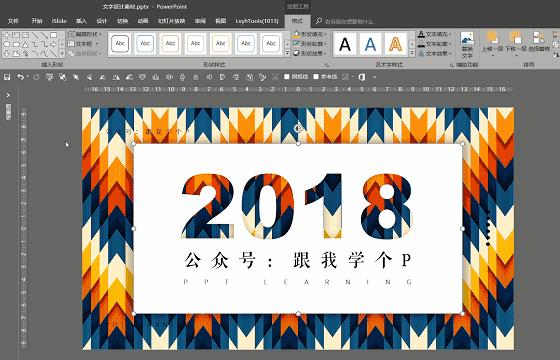This screenshot has width=560, height=360.
Task: Apply the black-outlined Abc shape style
Action: coord(120,44)
